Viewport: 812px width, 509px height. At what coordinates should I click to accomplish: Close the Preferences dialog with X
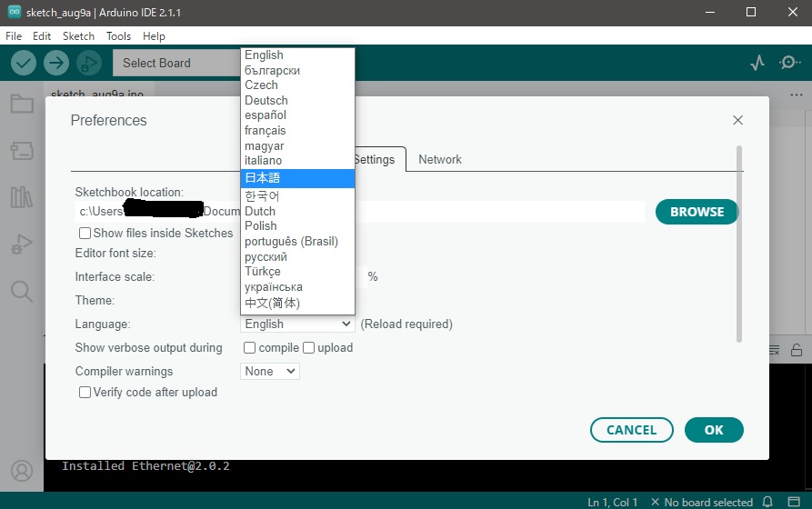click(738, 120)
